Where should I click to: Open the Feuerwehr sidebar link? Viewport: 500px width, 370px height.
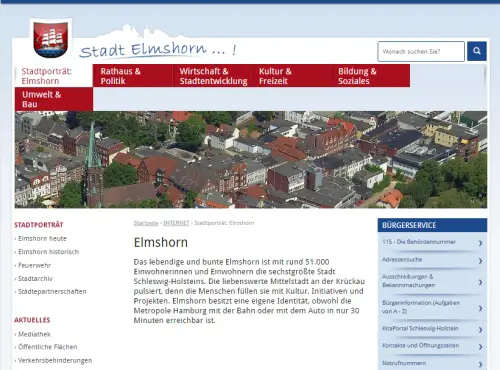[35, 265]
